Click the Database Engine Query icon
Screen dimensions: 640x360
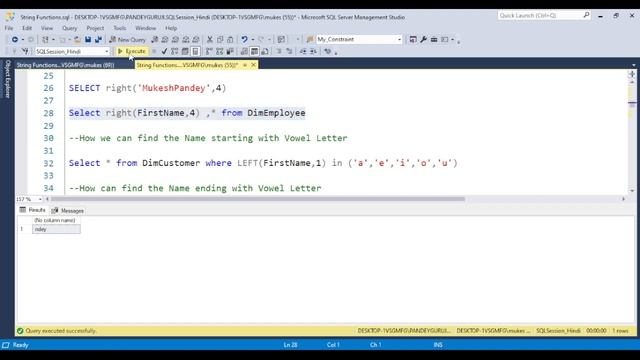click(154, 40)
